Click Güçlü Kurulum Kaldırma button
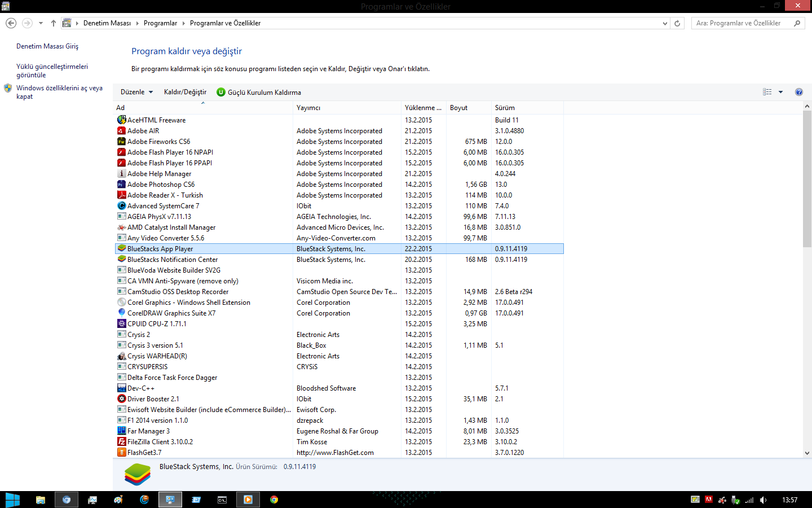The width and height of the screenshot is (812, 508). 259,92
